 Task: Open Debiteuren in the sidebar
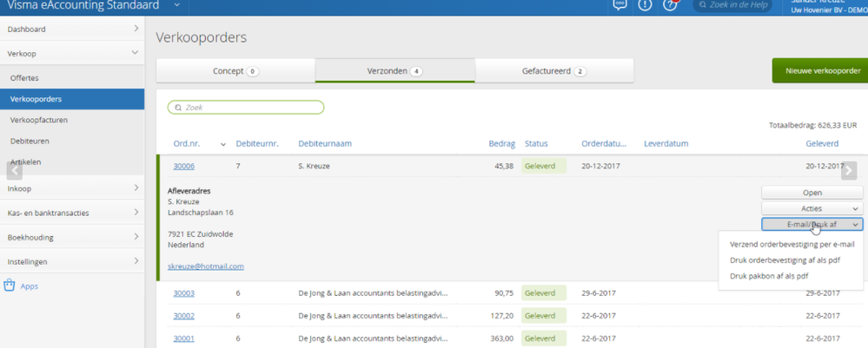click(x=72, y=141)
